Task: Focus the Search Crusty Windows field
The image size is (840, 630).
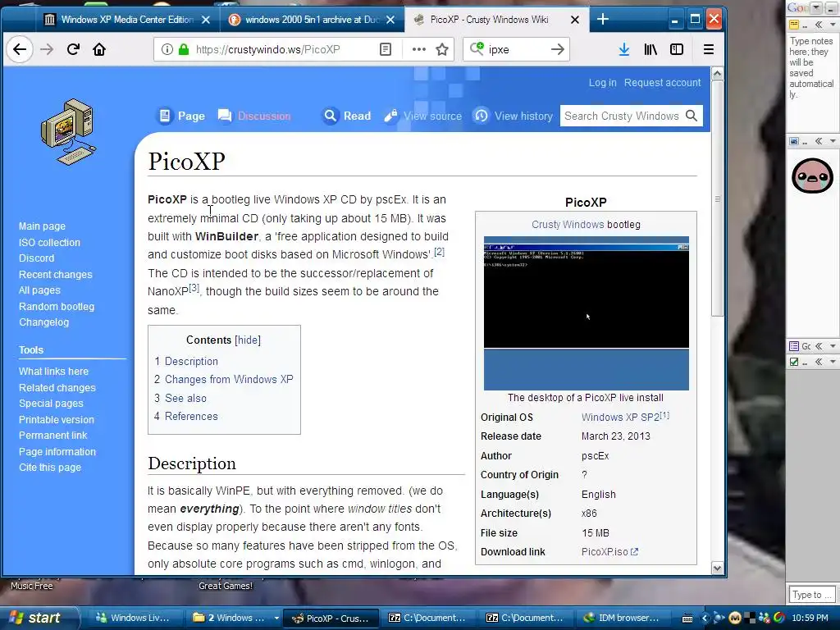Action: point(622,116)
